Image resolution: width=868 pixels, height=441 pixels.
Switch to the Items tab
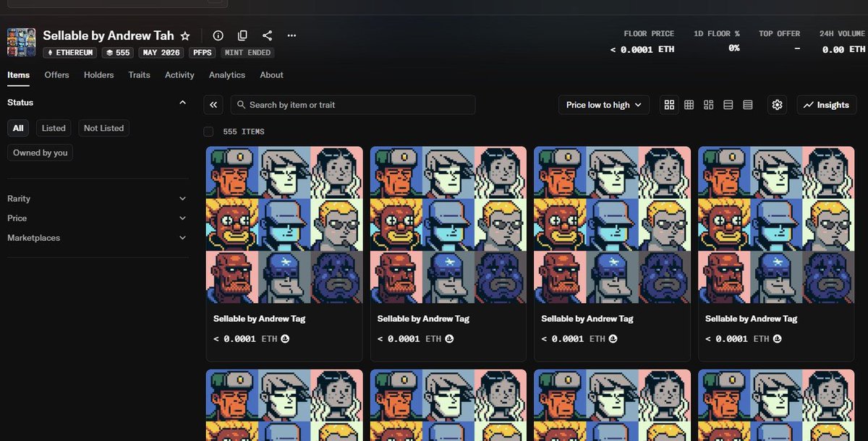click(19, 75)
